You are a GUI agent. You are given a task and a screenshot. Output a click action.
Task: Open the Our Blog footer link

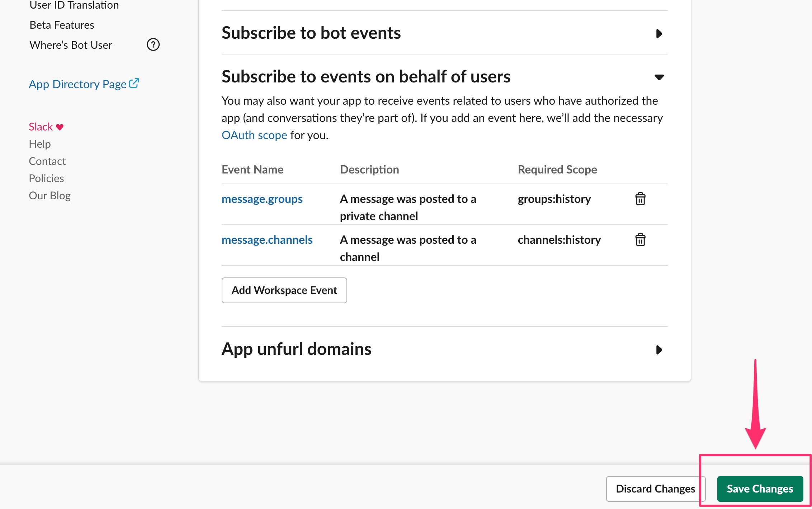tap(49, 196)
